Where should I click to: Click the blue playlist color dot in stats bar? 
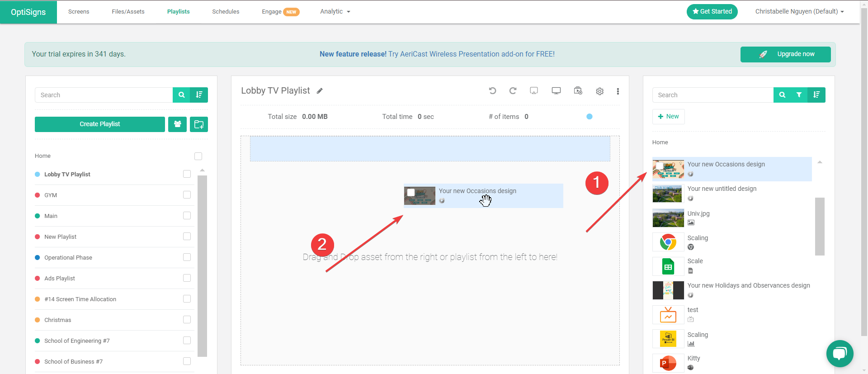point(589,117)
